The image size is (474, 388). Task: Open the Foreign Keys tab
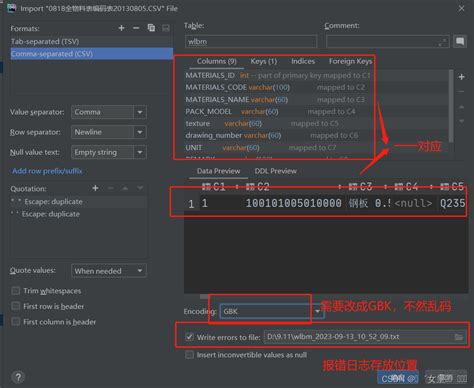pos(350,61)
